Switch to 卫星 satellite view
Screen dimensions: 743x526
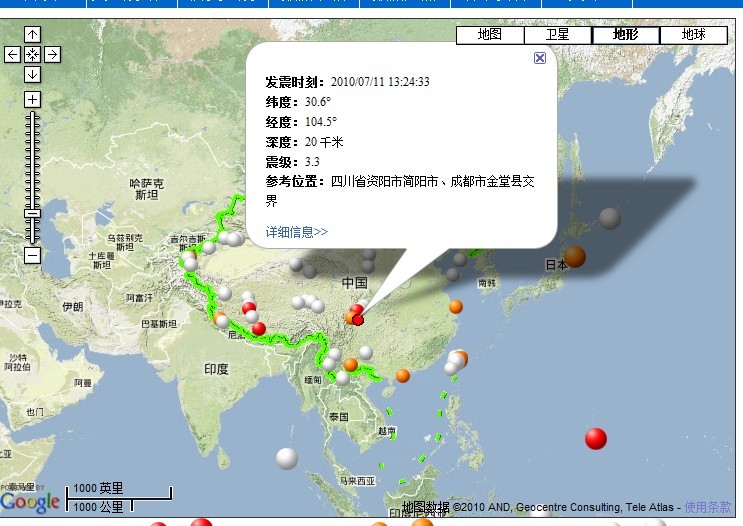558,35
